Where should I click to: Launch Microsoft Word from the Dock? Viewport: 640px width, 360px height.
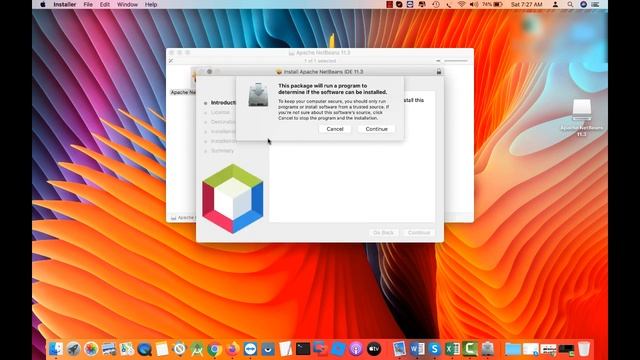pyautogui.click(x=417, y=349)
